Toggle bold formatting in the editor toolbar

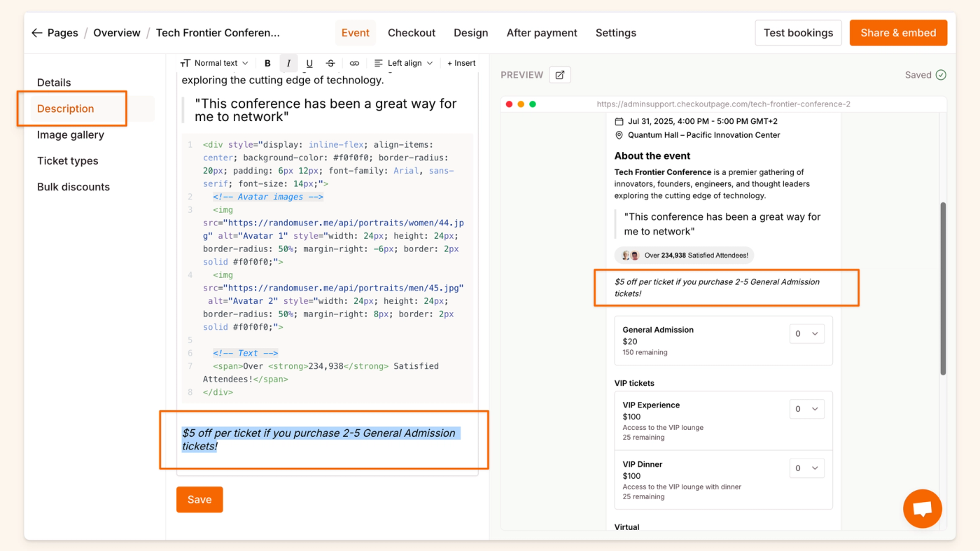pos(267,63)
